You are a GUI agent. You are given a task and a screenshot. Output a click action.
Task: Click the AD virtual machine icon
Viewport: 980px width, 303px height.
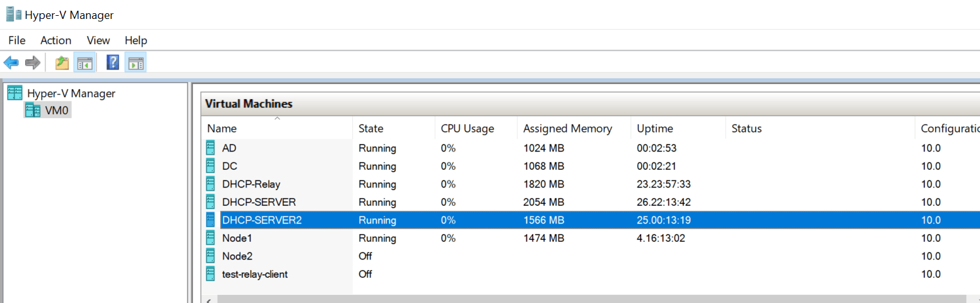[x=211, y=148]
